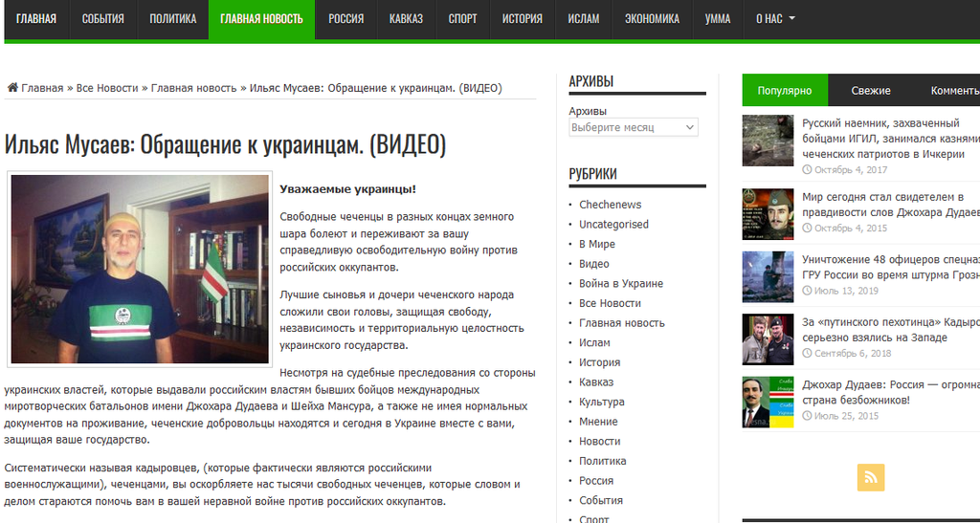Open РОССИЯ navigation item
Image resolution: width=980 pixels, height=523 pixels.
point(346,19)
